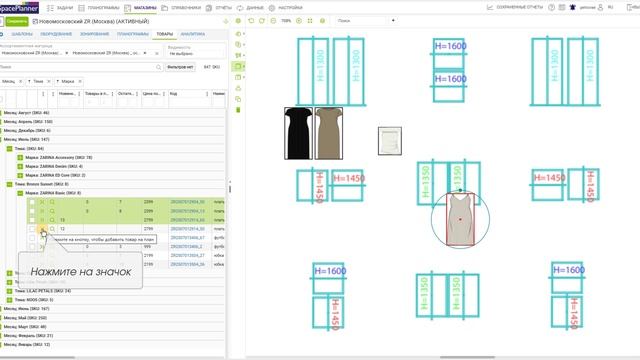Click the logout icon at the top right corner
The width and height of the screenshot is (640, 360).
(x=630, y=7)
